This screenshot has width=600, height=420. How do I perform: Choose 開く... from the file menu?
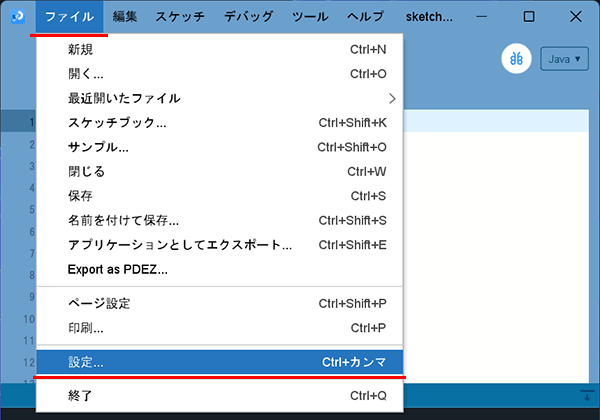(x=220, y=74)
